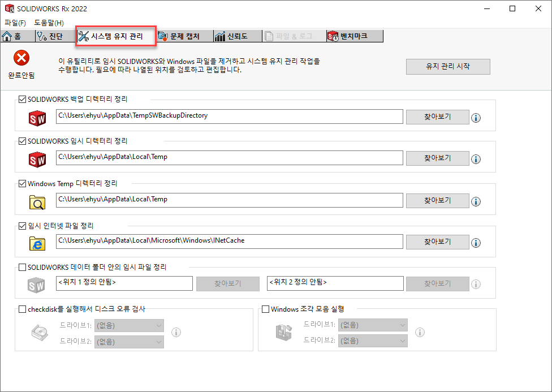The width and height of the screenshot is (552, 392).
Task: Click the benchmark icon on 벤치마크 tab
Action: tap(333, 36)
